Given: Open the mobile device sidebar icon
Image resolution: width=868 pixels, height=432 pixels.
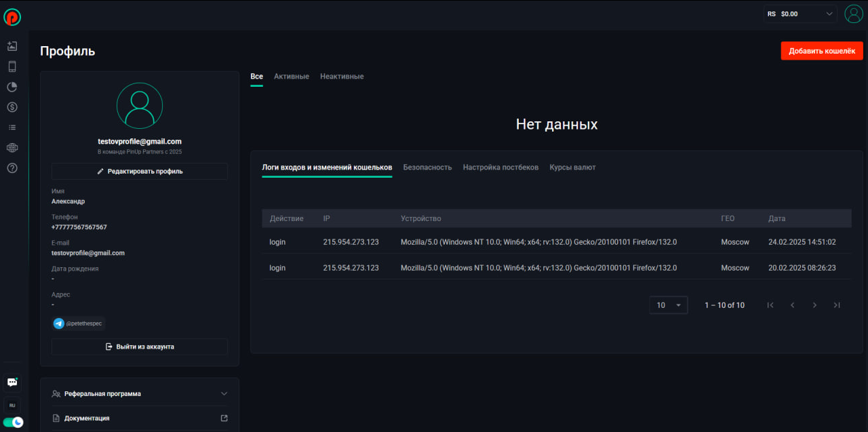Looking at the screenshot, I should coord(12,66).
